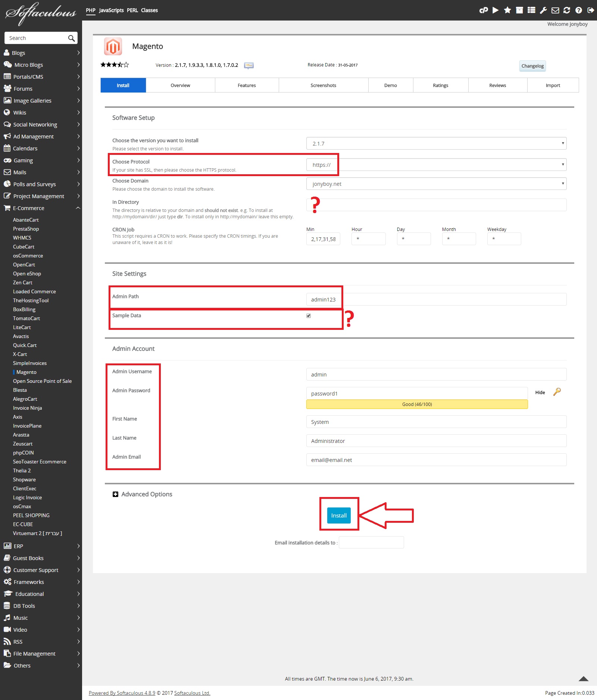Expand the Social Networking category
The height and width of the screenshot is (700, 597).
[78, 124]
